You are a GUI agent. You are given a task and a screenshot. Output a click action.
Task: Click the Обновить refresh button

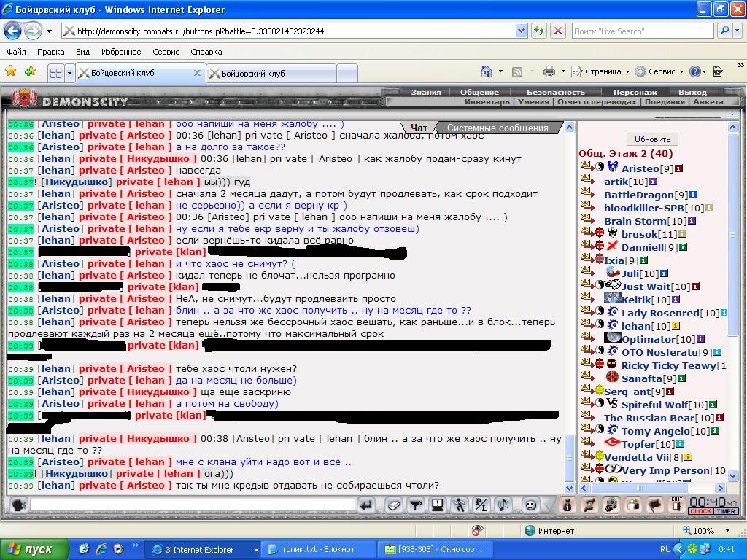(x=652, y=139)
